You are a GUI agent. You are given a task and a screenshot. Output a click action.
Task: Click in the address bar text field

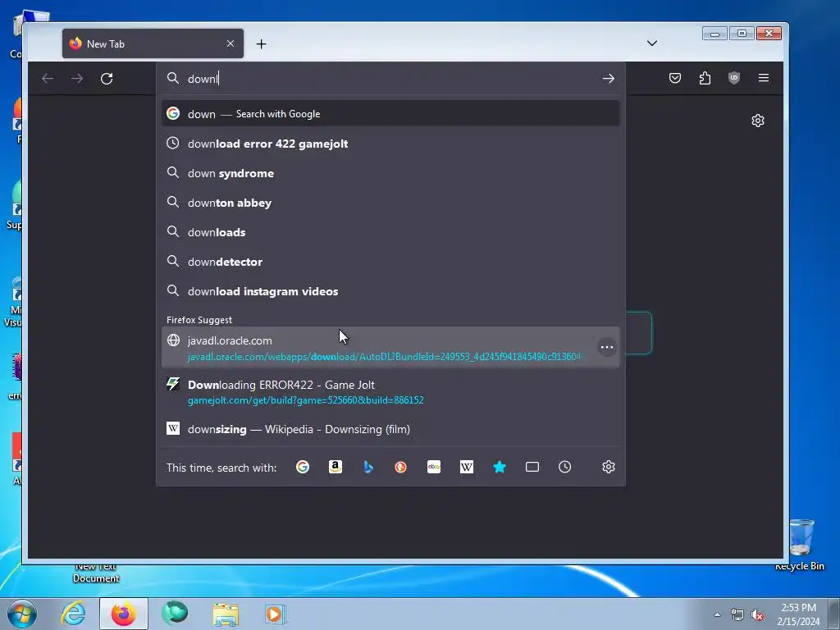pos(391,79)
